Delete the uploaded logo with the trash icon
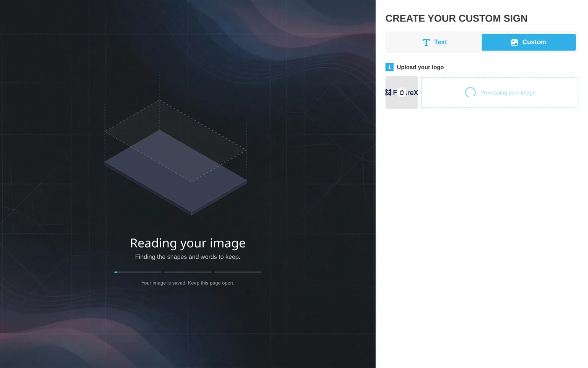Image resolution: width=588 pixels, height=368 pixels. pos(402,92)
